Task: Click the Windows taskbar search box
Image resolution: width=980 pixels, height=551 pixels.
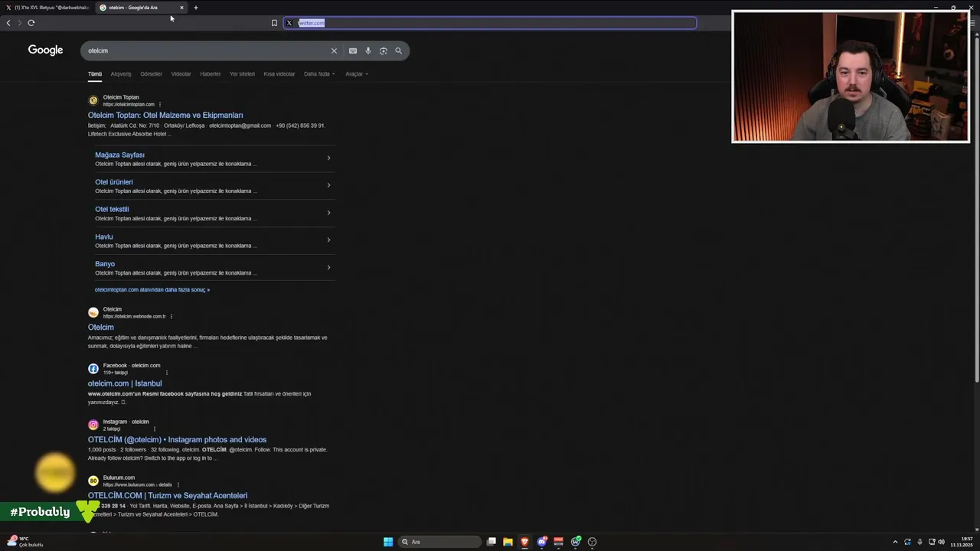Action: pos(440,542)
